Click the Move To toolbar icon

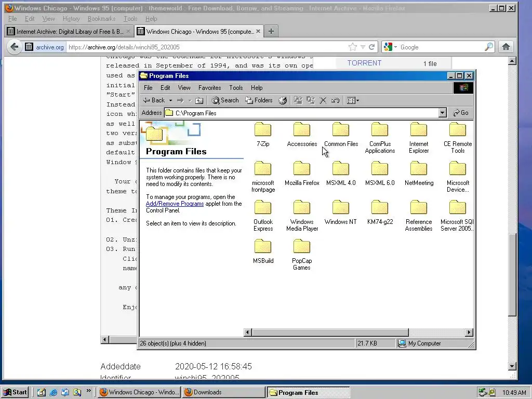[298, 100]
